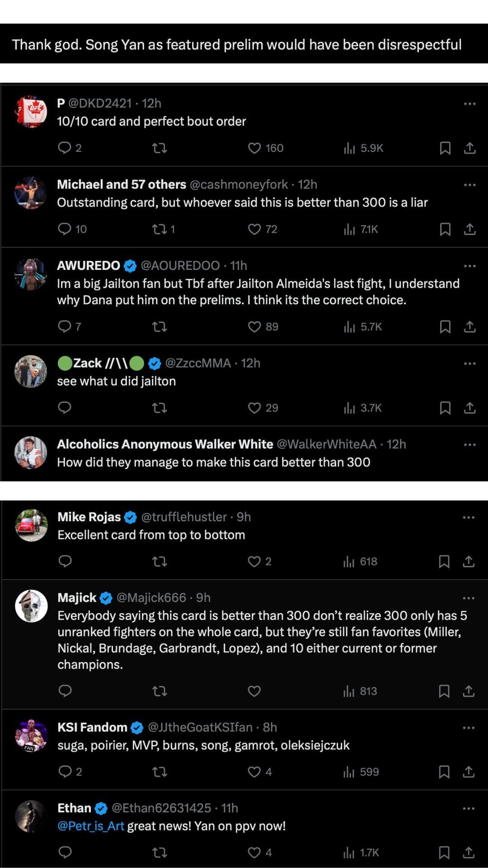Like Majick's tweet about 300
The image size is (488, 868).
pos(254,691)
